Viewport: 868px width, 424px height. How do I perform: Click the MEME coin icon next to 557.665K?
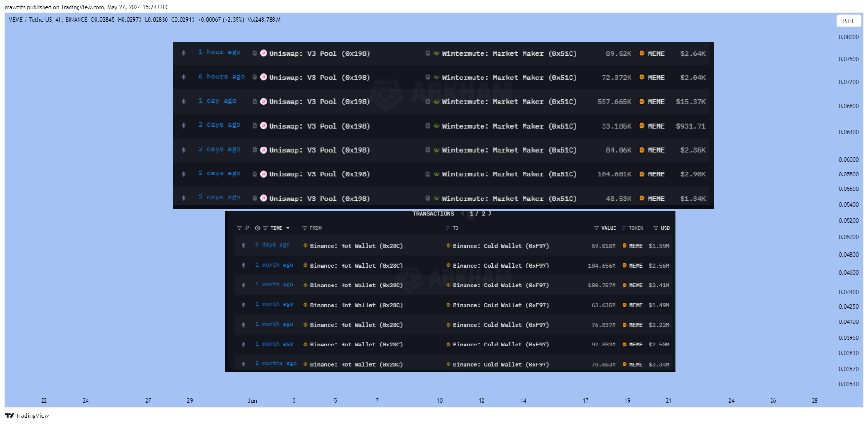tap(642, 101)
